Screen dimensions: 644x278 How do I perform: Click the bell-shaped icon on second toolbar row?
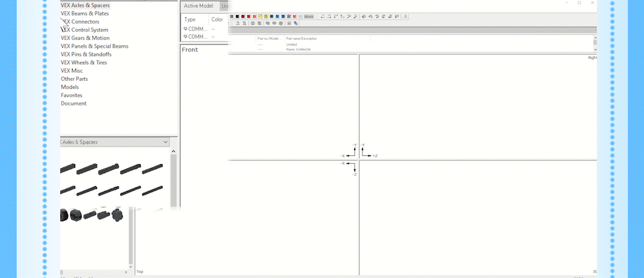pos(238,23)
